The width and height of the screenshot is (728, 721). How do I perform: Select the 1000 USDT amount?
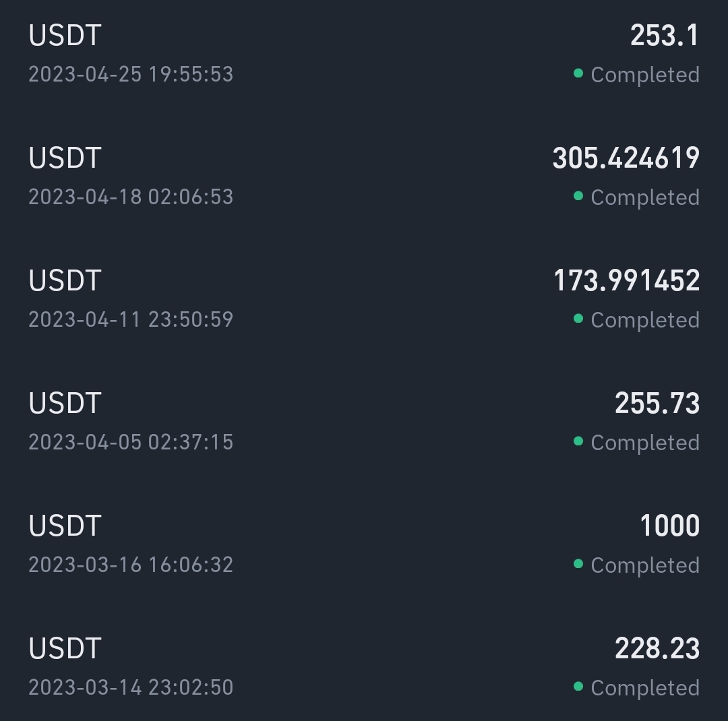click(669, 526)
